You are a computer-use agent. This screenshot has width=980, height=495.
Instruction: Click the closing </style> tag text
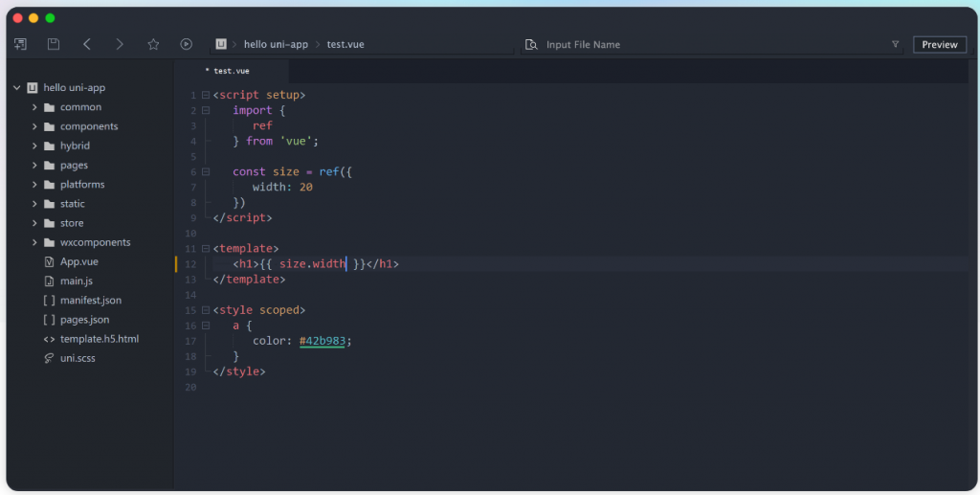coord(238,371)
